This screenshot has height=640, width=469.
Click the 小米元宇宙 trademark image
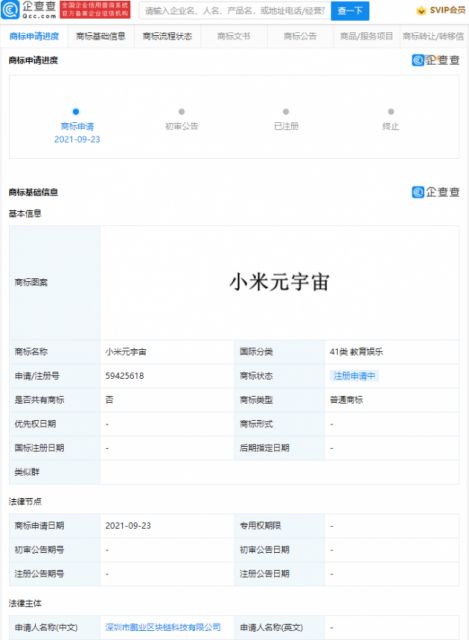[280, 282]
